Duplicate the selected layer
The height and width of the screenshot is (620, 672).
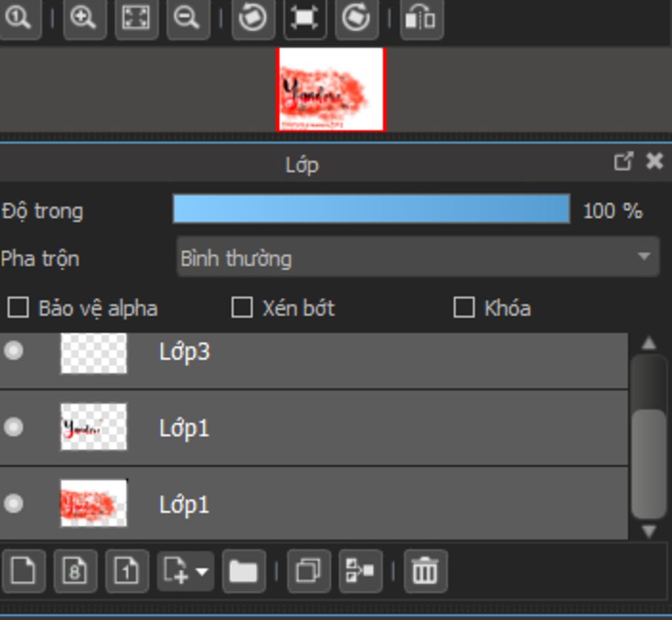coord(308,571)
